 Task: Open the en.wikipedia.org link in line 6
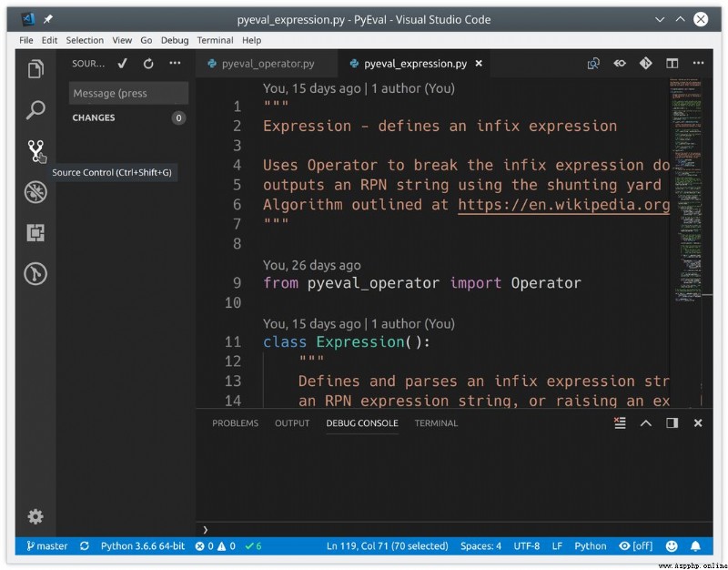563,205
